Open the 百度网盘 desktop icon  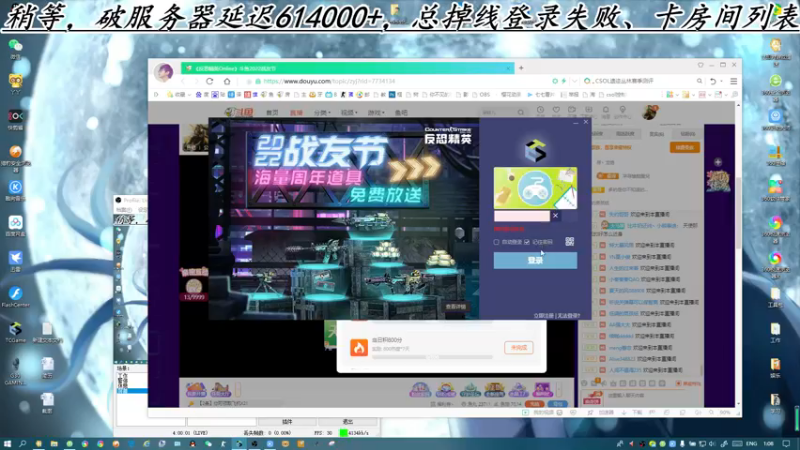[15, 226]
